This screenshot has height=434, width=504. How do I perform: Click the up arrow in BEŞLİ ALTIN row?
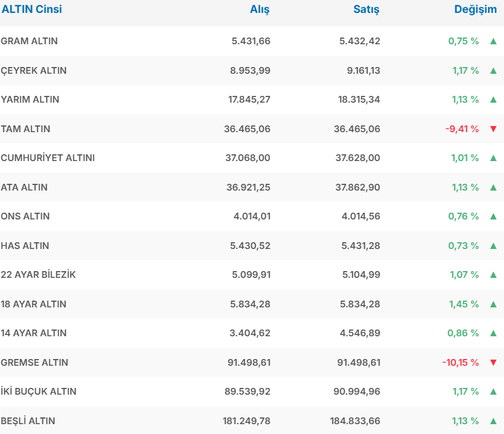[x=493, y=421]
